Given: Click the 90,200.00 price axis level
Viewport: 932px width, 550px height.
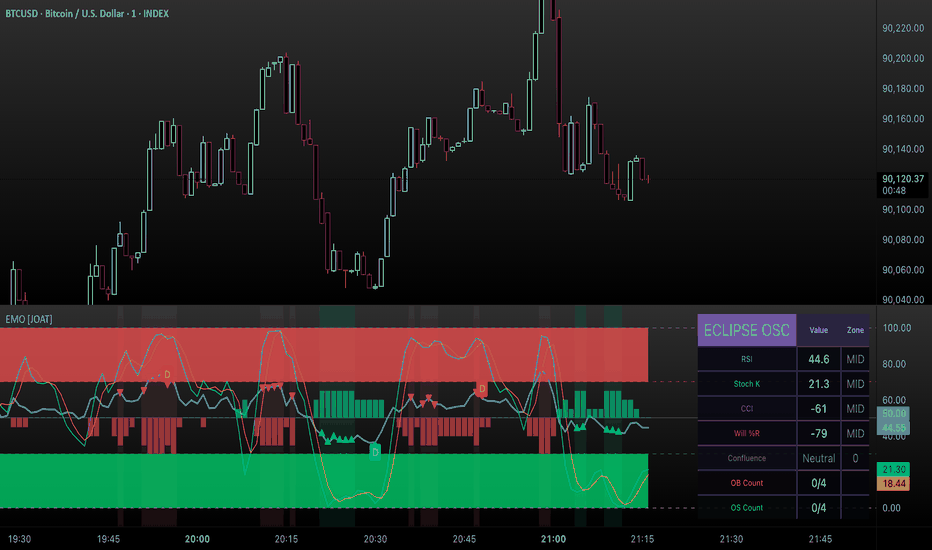Looking at the screenshot, I should point(903,58).
